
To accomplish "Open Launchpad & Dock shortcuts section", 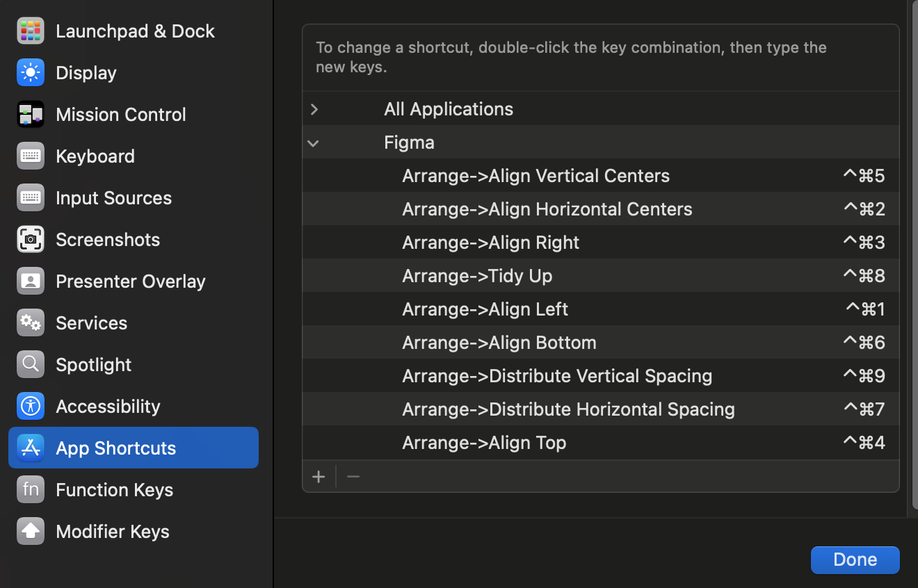I will tap(134, 31).
